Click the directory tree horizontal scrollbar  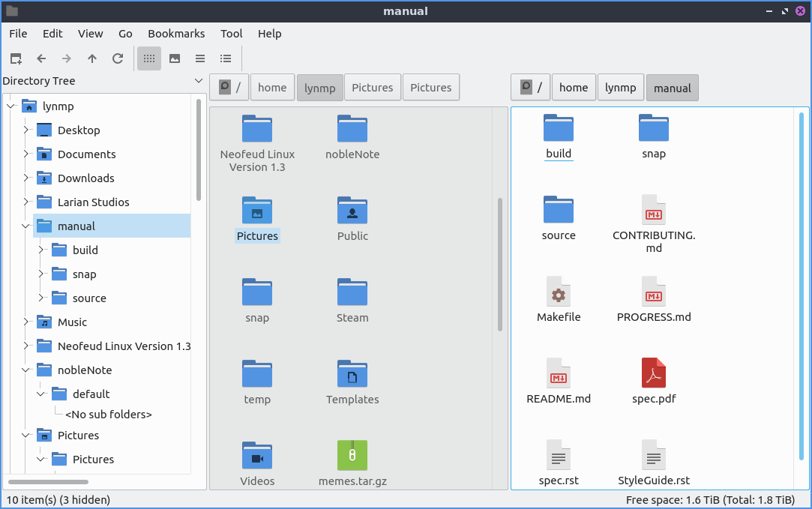48,481
